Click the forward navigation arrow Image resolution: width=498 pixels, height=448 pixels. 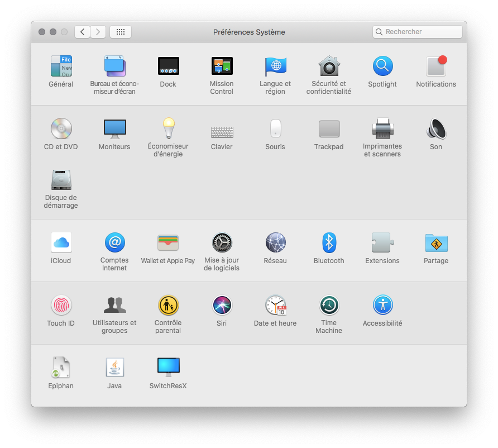98,32
